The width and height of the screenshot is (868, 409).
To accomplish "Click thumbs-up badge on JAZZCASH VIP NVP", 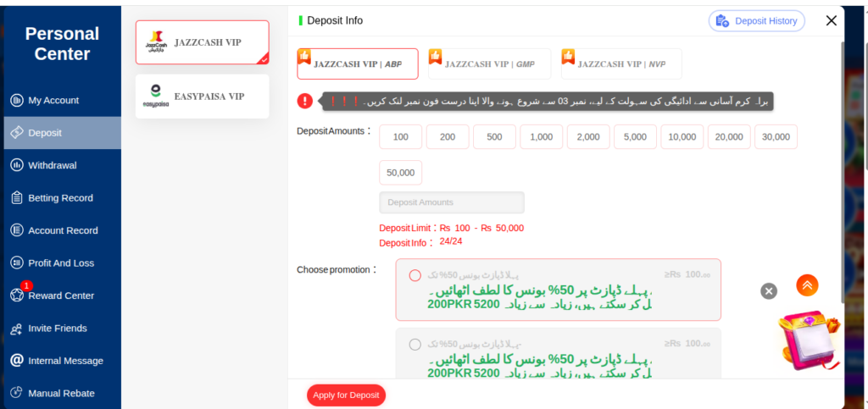I will click(x=568, y=56).
